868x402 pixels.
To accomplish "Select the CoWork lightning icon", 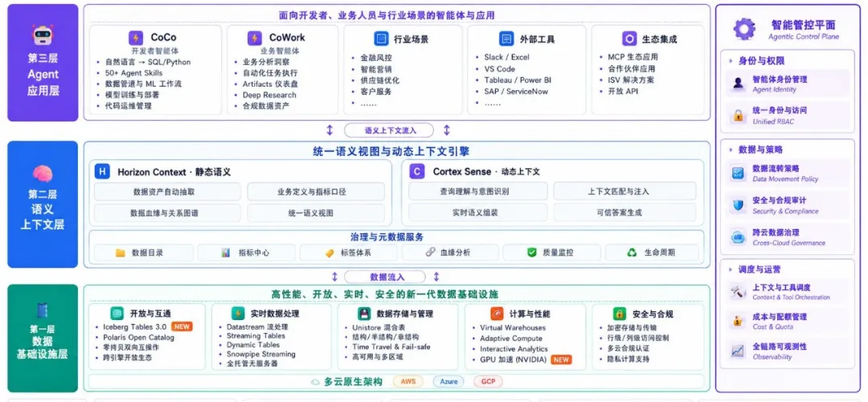I will point(254,38).
